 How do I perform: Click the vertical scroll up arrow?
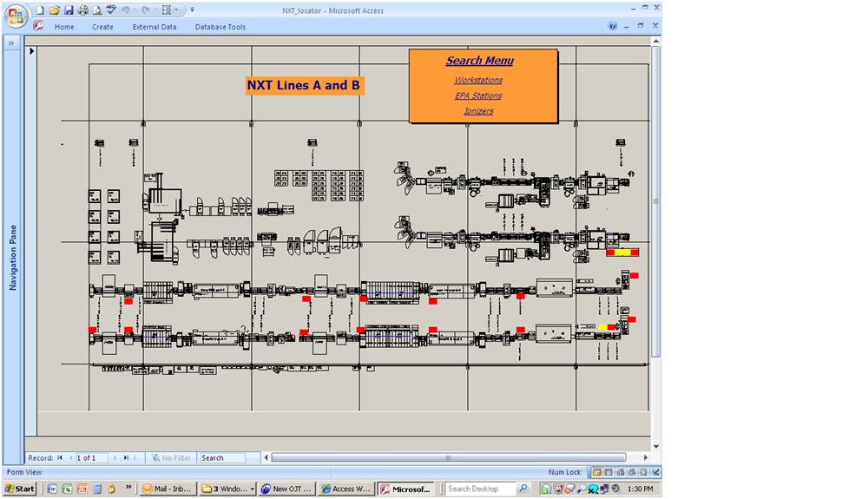click(x=656, y=42)
